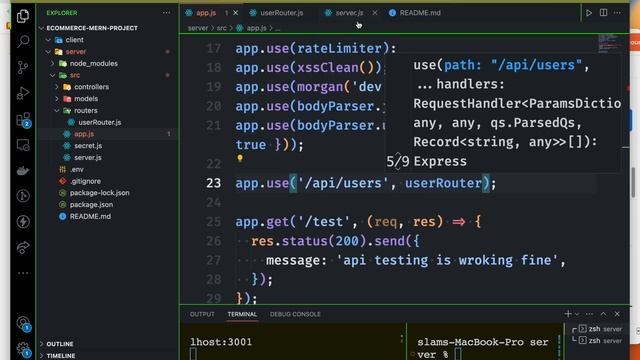The width and height of the screenshot is (640, 360).
Task: Collapse the server folder
Action: [x=108, y=52]
